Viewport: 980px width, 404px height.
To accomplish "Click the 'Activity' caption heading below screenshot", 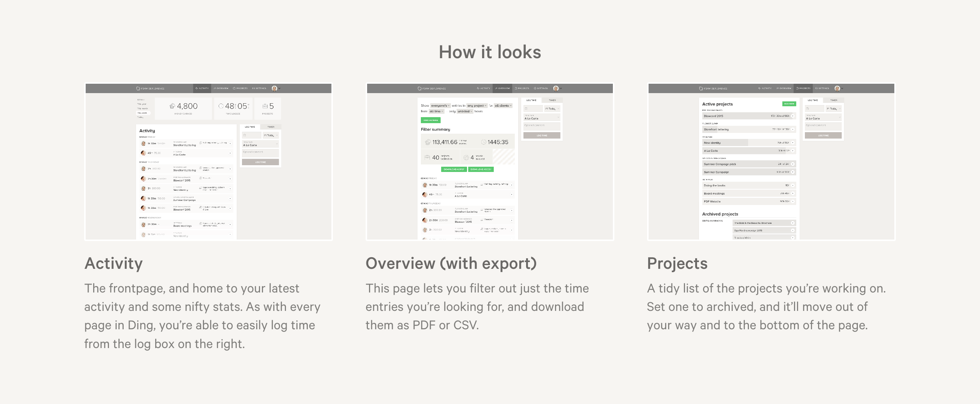I will [113, 263].
